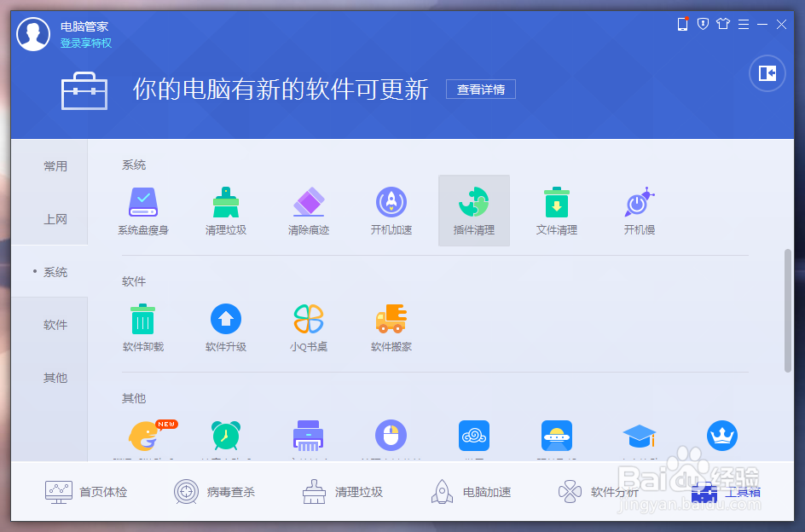The image size is (805, 532).
Task: Start the 开机加速 rocket tool
Action: point(391,211)
